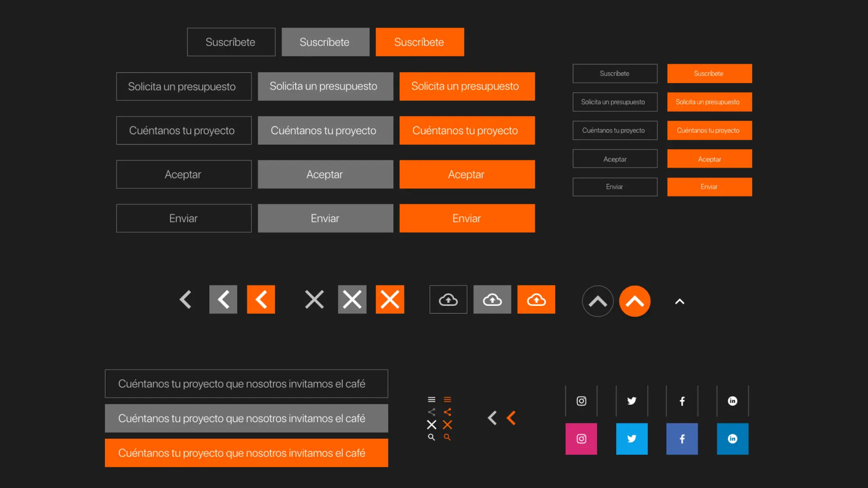Screen dimensions: 868x488
Task: Click small orange Cuéntanos tu proyecto button
Action: (x=709, y=130)
